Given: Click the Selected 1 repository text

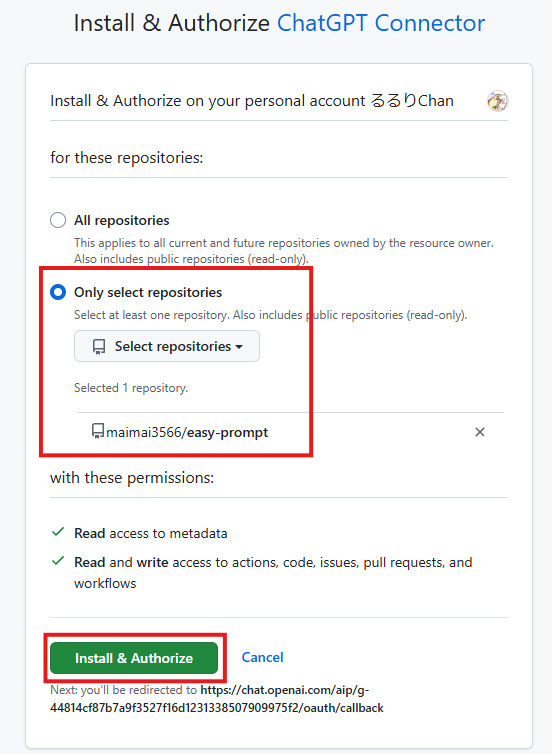Looking at the screenshot, I should tap(131, 388).
